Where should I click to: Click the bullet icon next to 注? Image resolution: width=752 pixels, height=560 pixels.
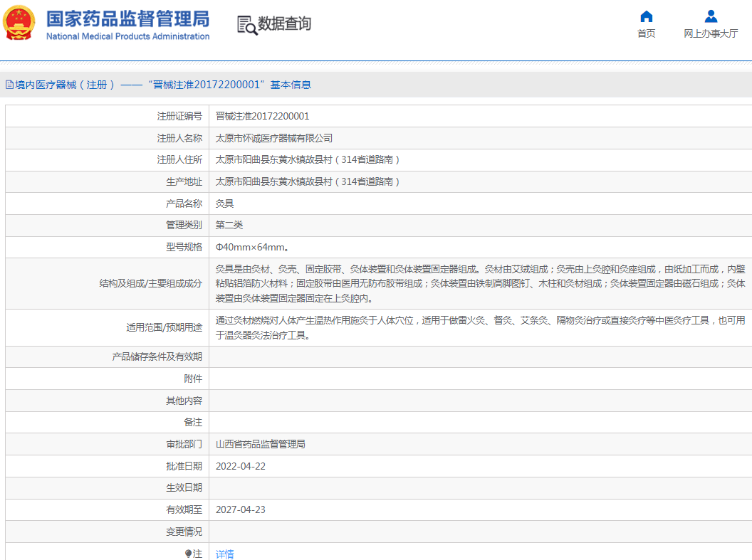click(188, 554)
